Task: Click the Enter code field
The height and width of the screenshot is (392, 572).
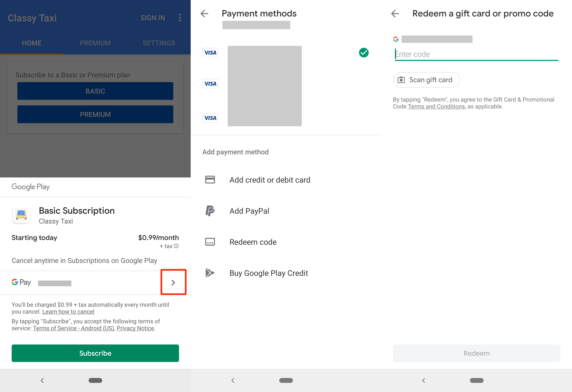Action: pos(476,54)
